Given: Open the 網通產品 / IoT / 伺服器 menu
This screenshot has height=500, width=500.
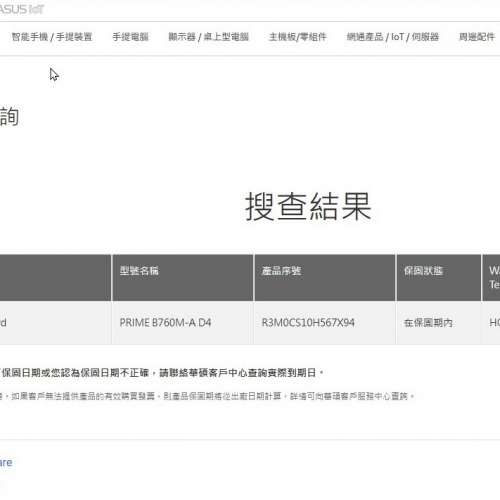Looking at the screenshot, I should click(x=393, y=37).
